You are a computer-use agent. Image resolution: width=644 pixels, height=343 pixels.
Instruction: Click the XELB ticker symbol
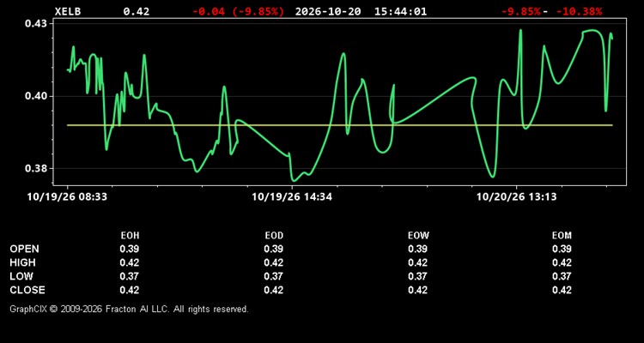(68, 11)
